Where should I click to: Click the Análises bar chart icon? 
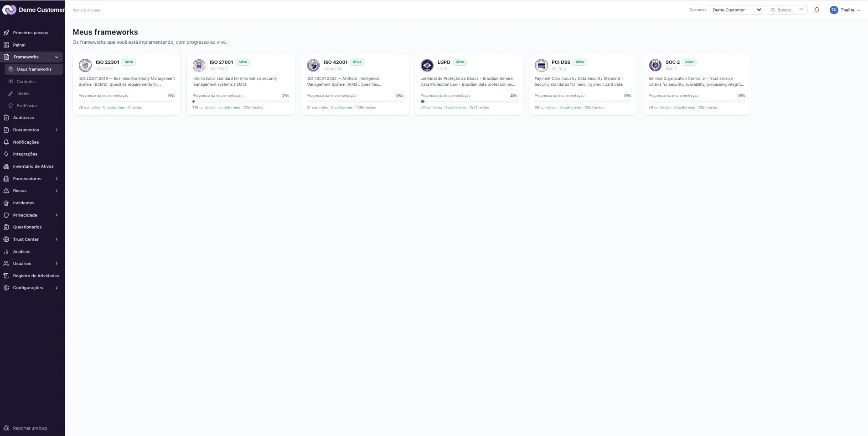pos(6,252)
